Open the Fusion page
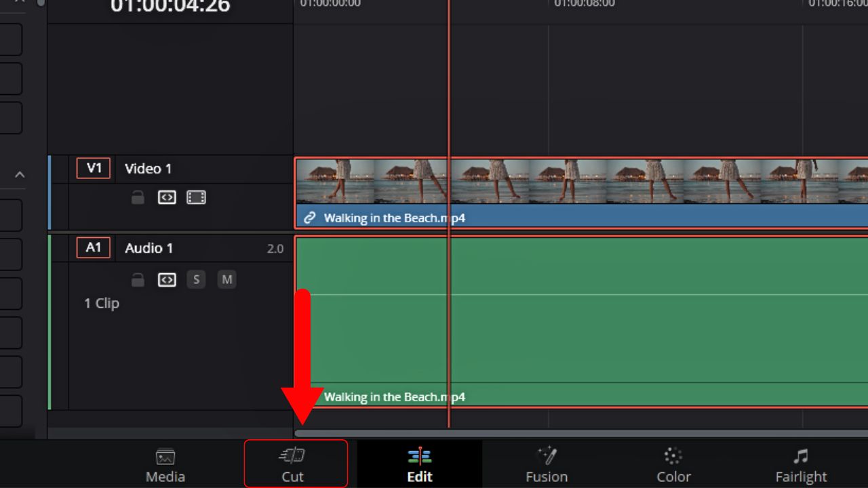The image size is (868, 488). [x=547, y=464]
